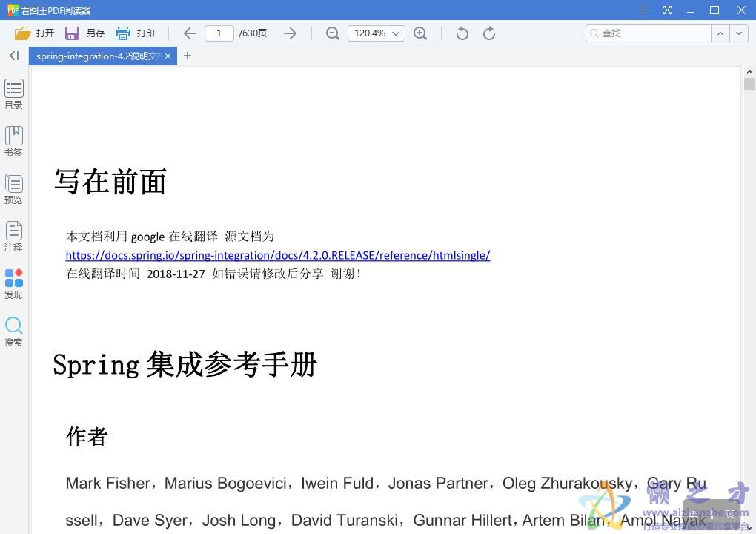The height and width of the screenshot is (534, 756).
Task: Find previous match with up chevron
Action: click(x=720, y=33)
